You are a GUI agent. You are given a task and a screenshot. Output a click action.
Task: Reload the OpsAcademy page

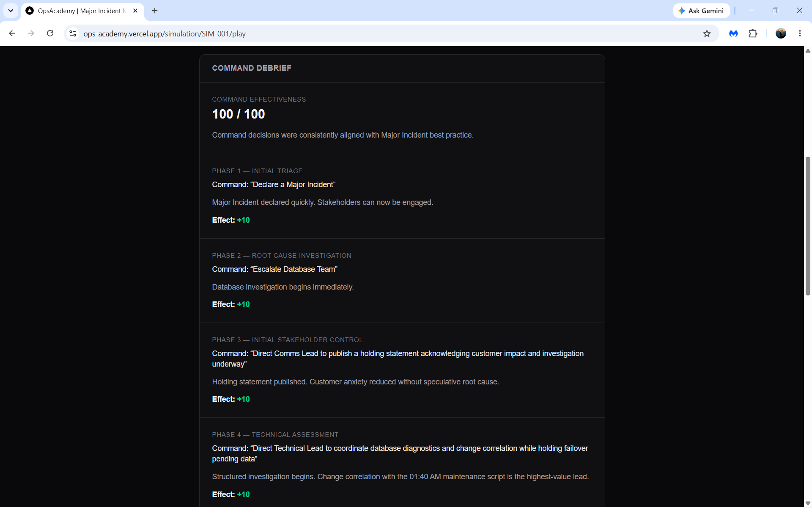pyautogui.click(x=50, y=33)
